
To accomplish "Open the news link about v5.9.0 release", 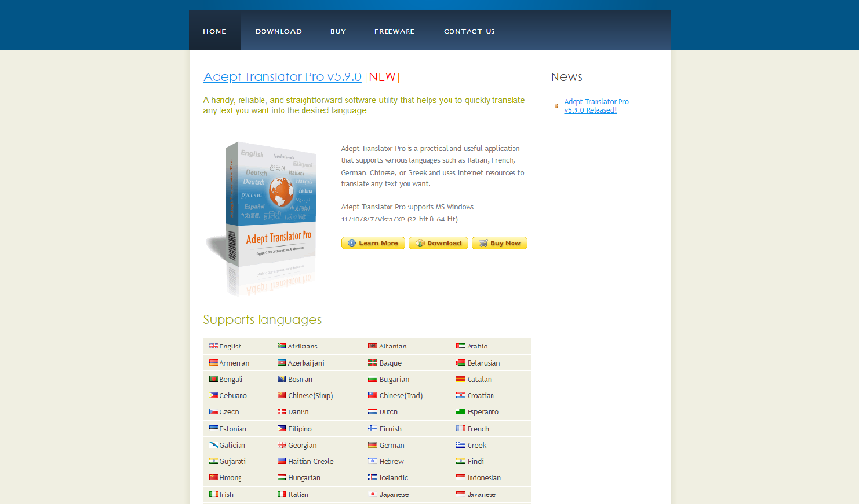I will (596, 105).
